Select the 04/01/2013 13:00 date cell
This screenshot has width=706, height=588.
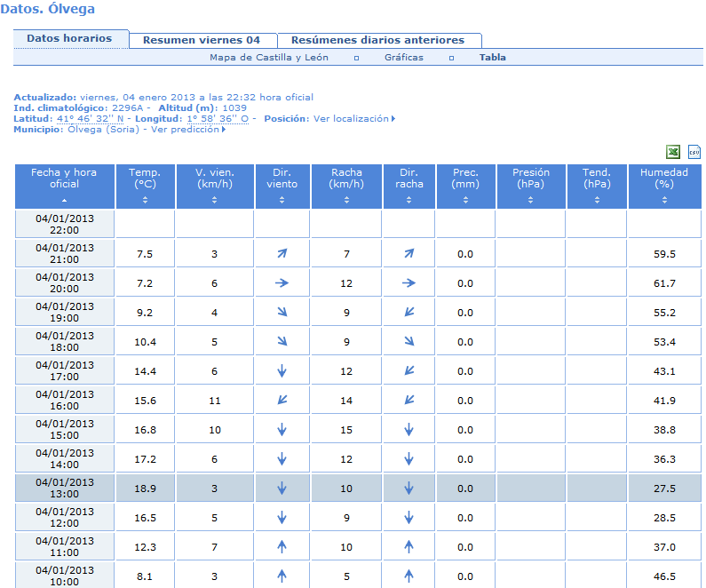pos(65,488)
